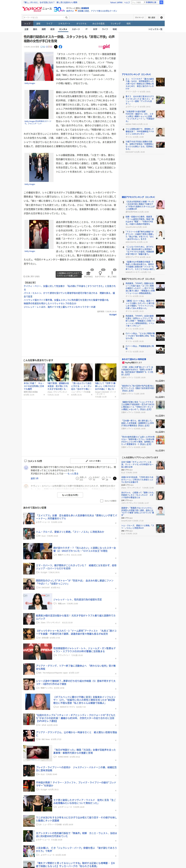This screenshot has width=186, height=868.
Task: React with 新しい視点 exclamation icon
Action: [112, 273]
